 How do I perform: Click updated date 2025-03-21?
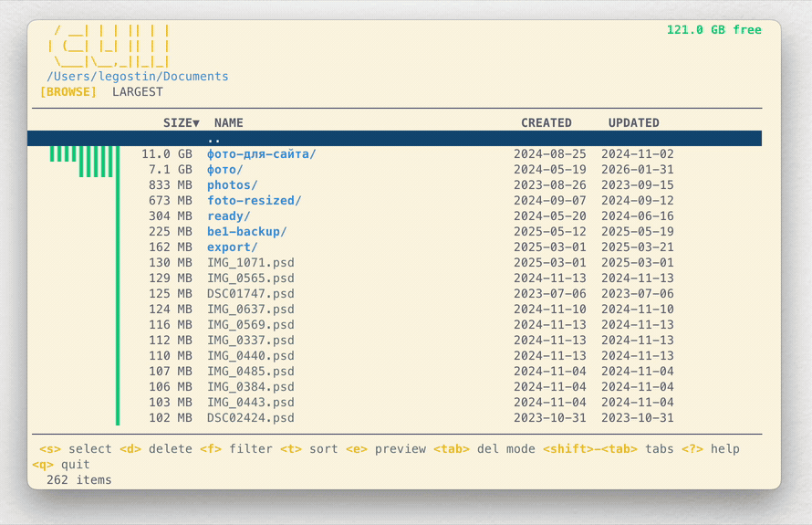click(638, 247)
